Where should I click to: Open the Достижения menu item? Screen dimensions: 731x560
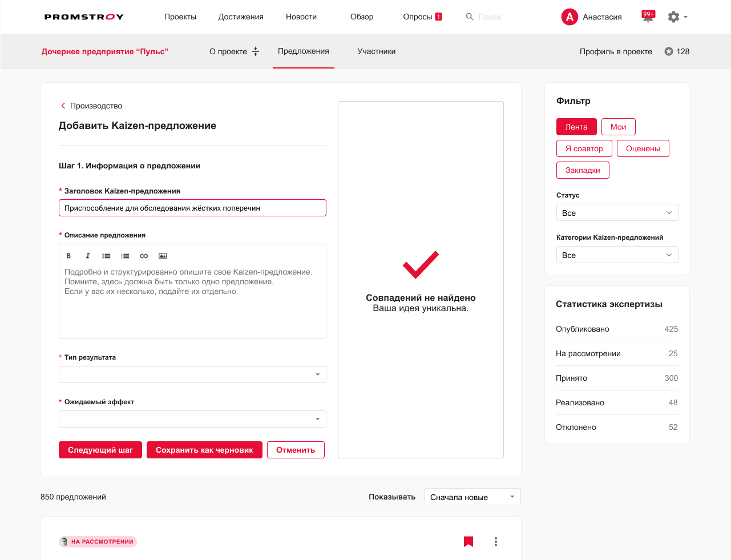click(x=241, y=17)
